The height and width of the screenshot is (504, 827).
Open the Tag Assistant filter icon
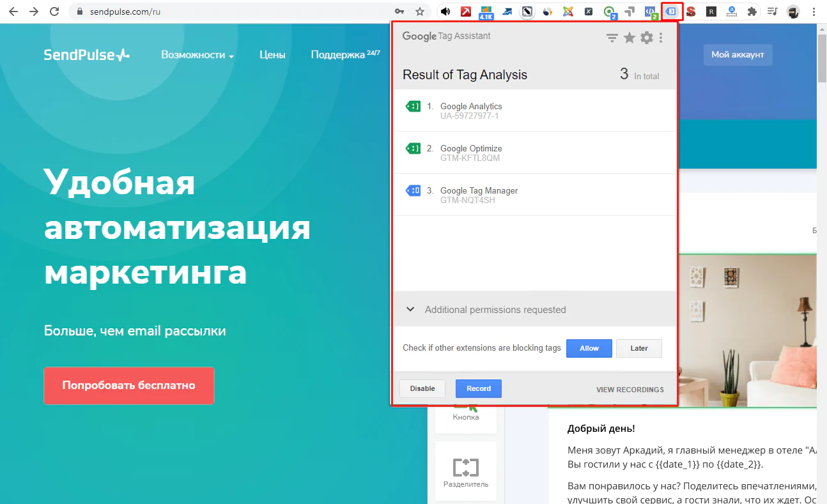pos(612,38)
